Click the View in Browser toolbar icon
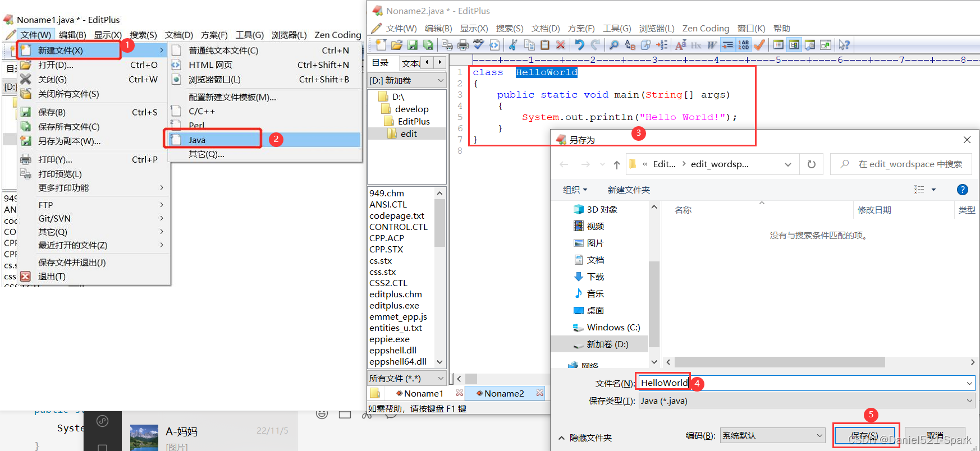 pyautogui.click(x=494, y=45)
